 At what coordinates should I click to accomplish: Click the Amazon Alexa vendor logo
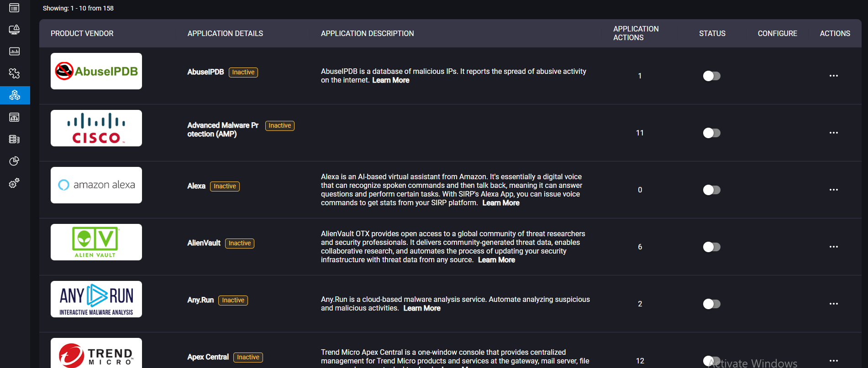(96, 185)
